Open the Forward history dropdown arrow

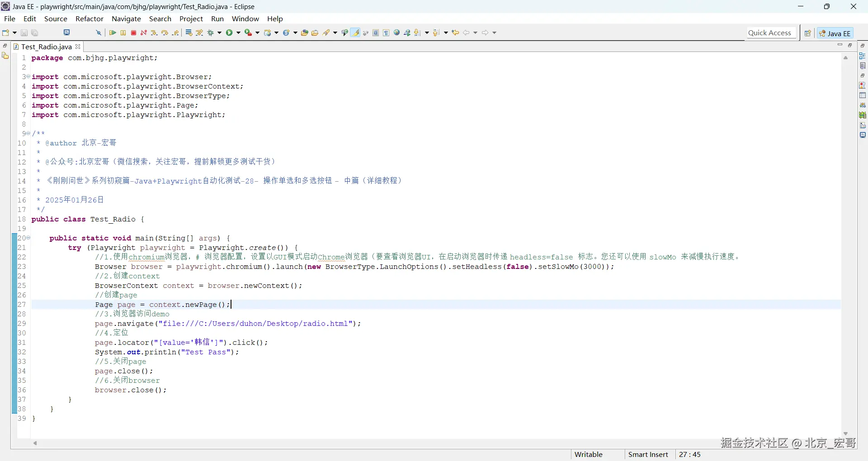494,33
